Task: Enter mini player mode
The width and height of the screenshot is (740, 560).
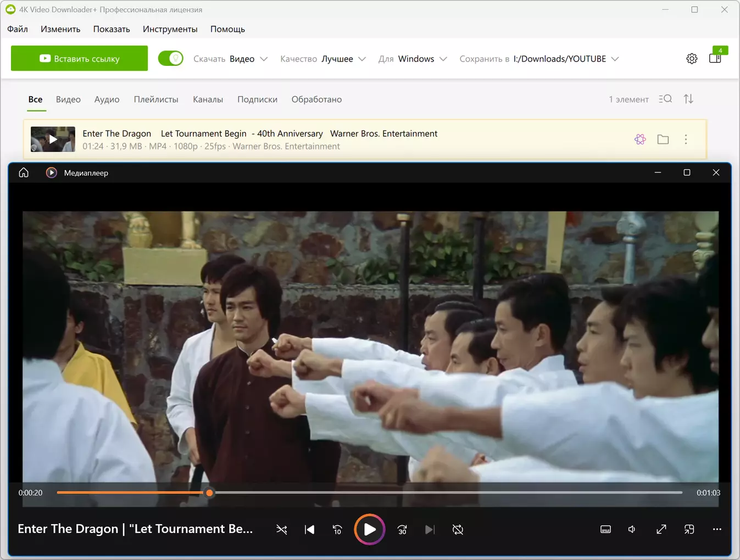Action: pos(689,529)
